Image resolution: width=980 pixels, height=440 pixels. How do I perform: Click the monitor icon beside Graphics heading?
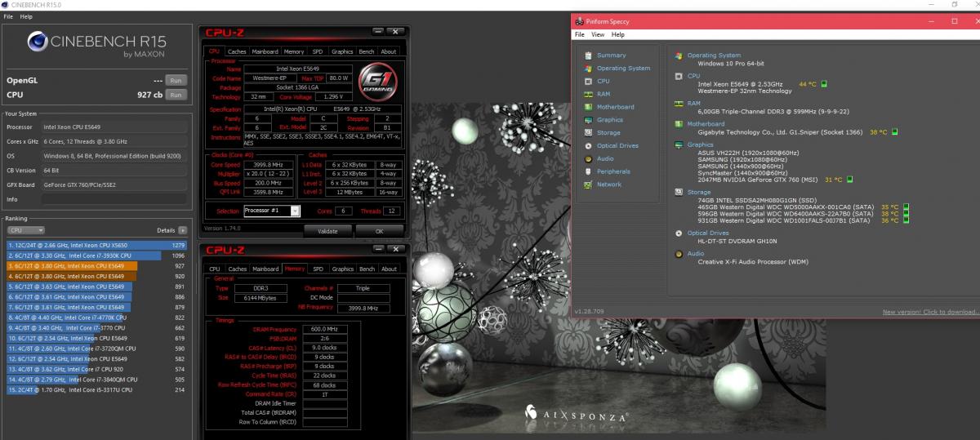pos(679,144)
